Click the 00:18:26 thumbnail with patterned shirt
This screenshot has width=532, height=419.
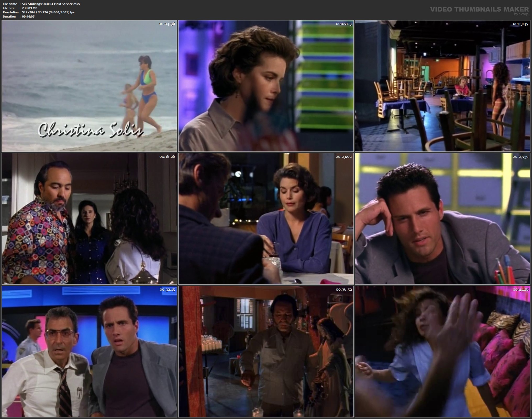[x=89, y=219]
